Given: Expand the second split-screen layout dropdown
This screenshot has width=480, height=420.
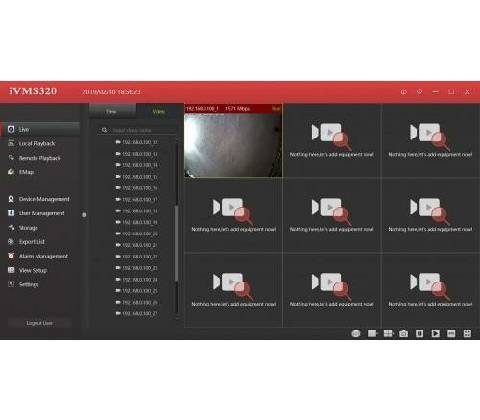Looking at the screenshot, I should (x=388, y=333).
